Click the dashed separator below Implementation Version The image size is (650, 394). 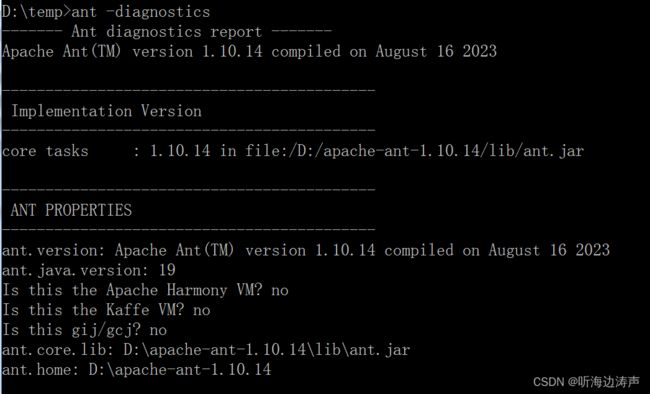[x=189, y=131]
